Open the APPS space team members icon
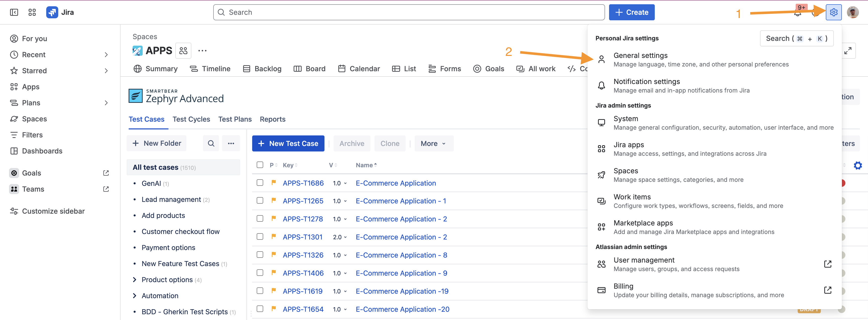Screen dimensions: 868x320 pyautogui.click(x=183, y=51)
